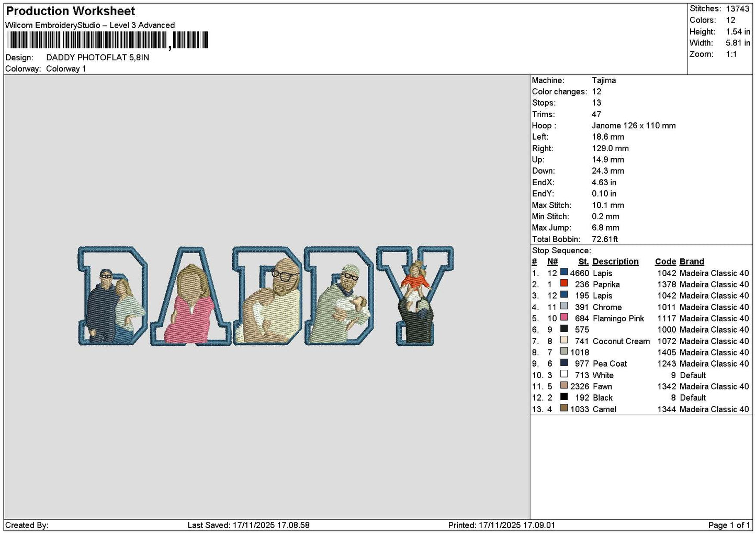This screenshot has width=756, height=534.
Task: Click the Production Worksheet title
Action: click(x=71, y=11)
